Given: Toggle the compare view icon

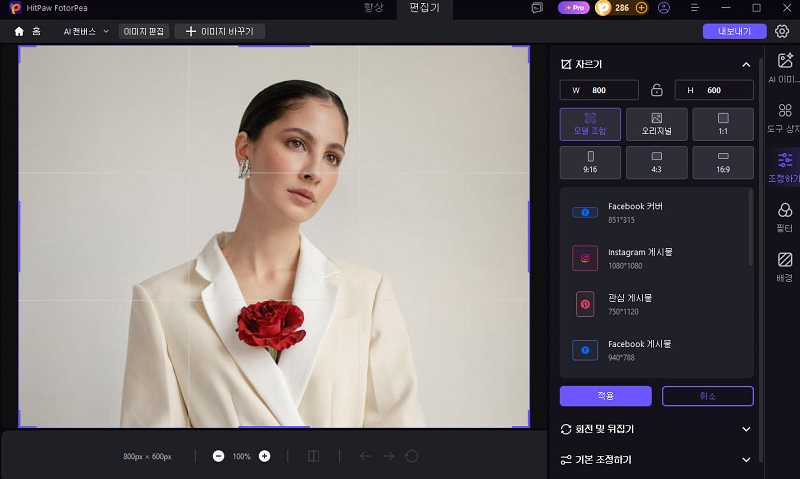Looking at the screenshot, I should click(314, 456).
